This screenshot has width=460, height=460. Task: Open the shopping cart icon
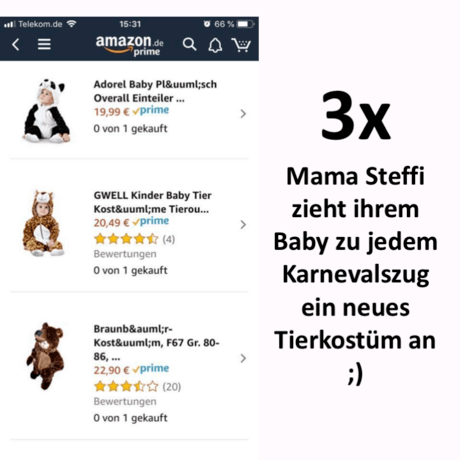(x=241, y=45)
